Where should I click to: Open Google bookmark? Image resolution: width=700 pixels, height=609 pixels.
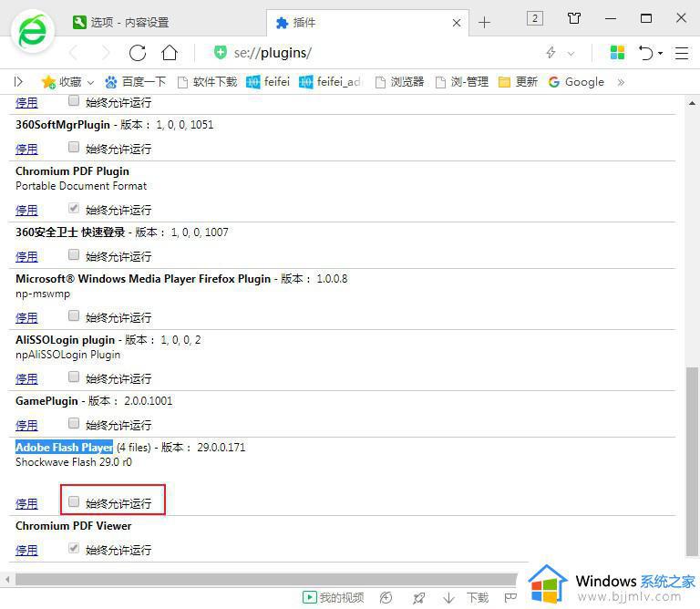pos(576,82)
